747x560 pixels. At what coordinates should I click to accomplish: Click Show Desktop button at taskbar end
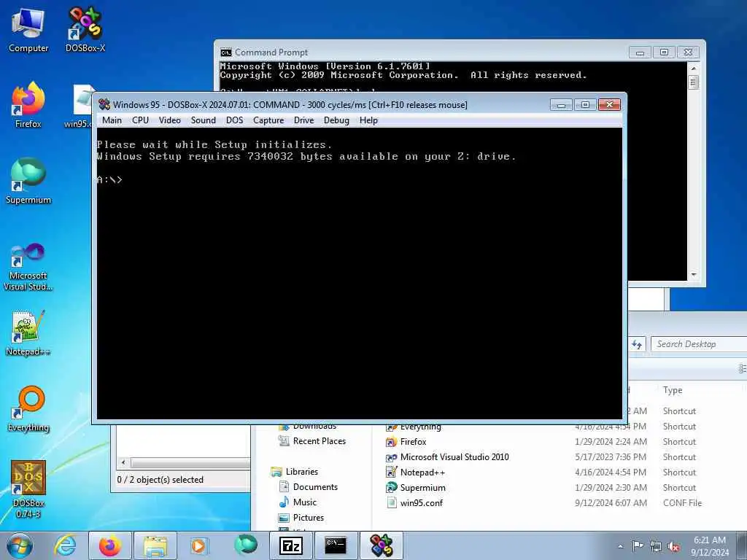click(x=742, y=545)
